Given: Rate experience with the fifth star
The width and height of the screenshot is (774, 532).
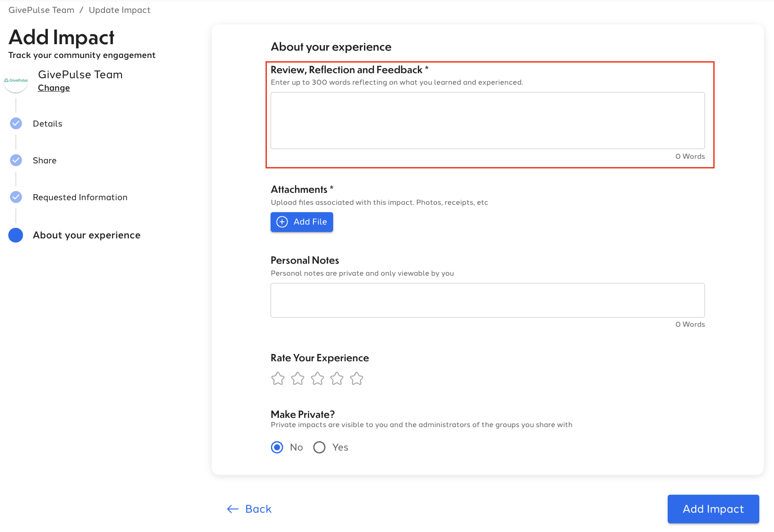Looking at the screenshot, I should (x=357, y=379).
